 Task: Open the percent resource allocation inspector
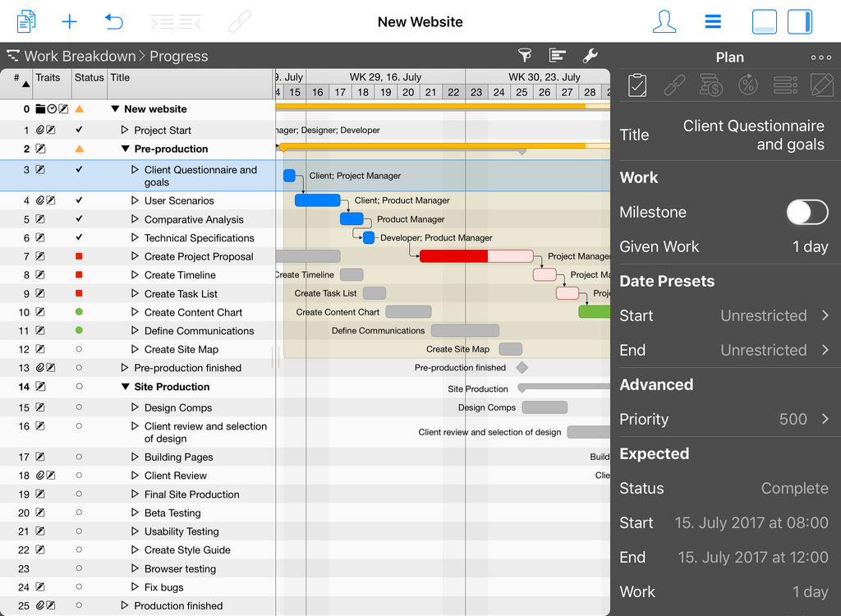747,85
